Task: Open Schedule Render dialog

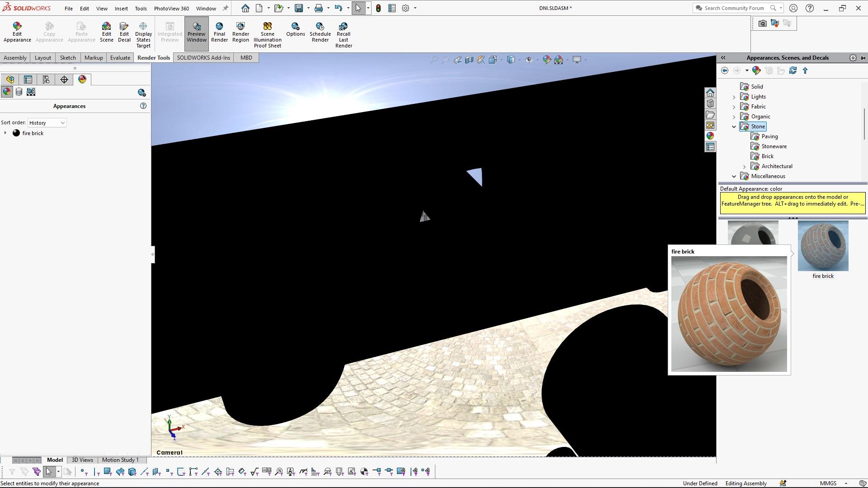Action: coord(320,32)
